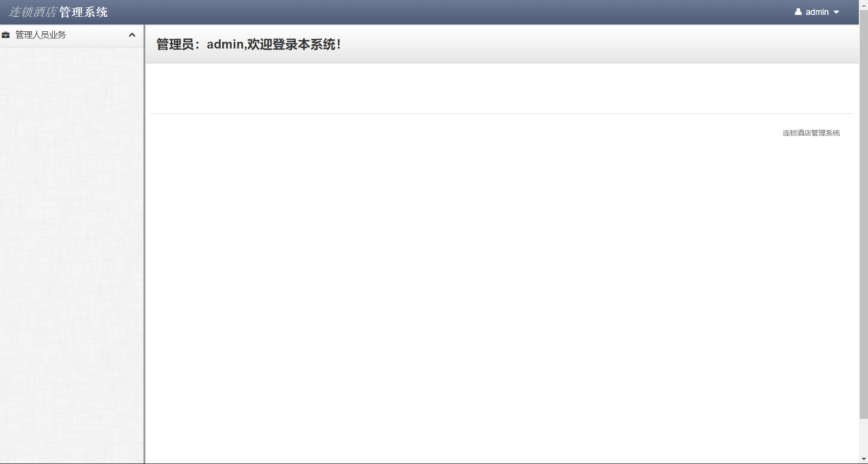Click the empty textured sidebar area
The width and height of the screenshot is (868, 464).
72,255
